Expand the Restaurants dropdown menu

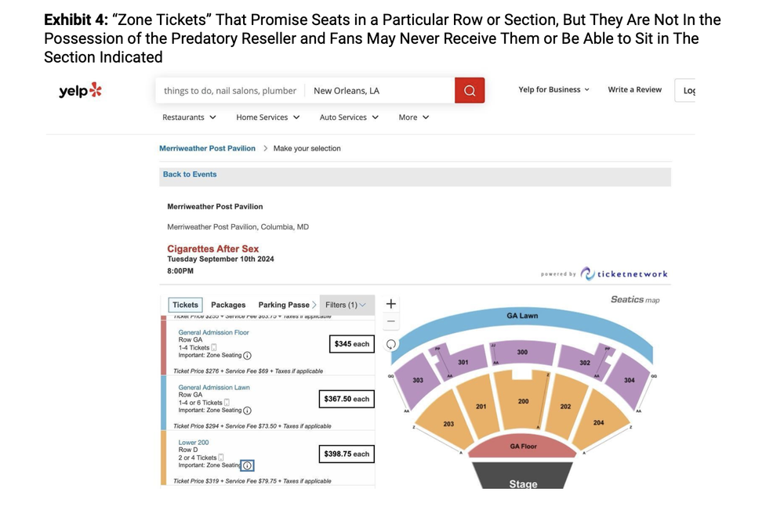(x=189, y=118)
